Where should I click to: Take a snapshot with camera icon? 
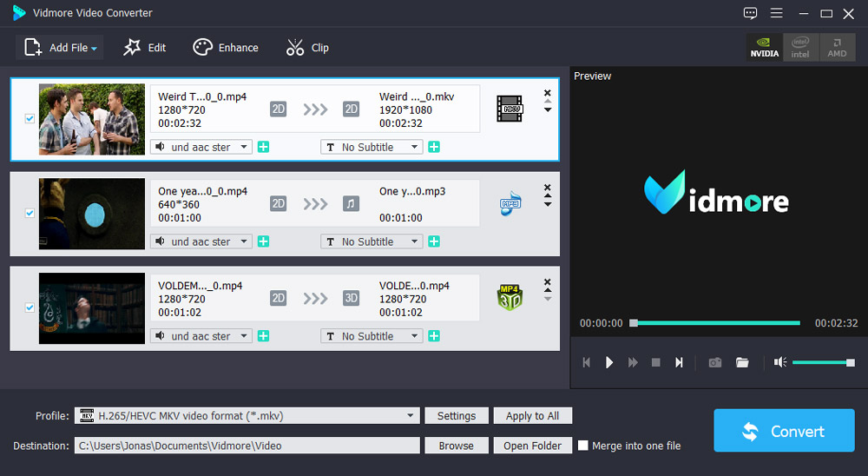coord(715,362)
